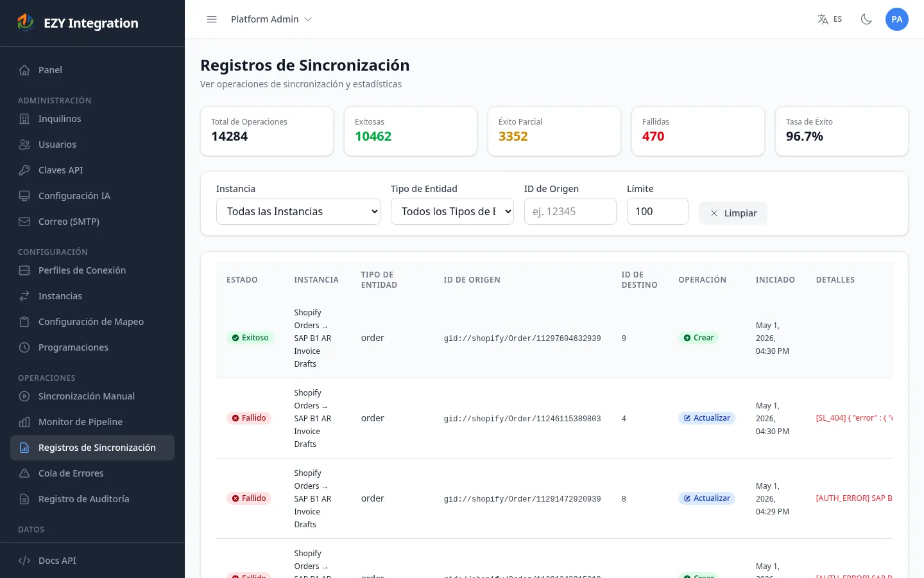Focus the ID de Origen input field

coord(570,211)
